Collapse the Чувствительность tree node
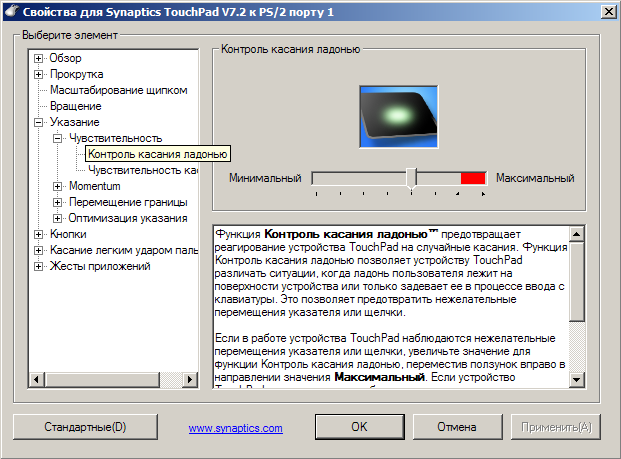 click(x=57, y=139)
